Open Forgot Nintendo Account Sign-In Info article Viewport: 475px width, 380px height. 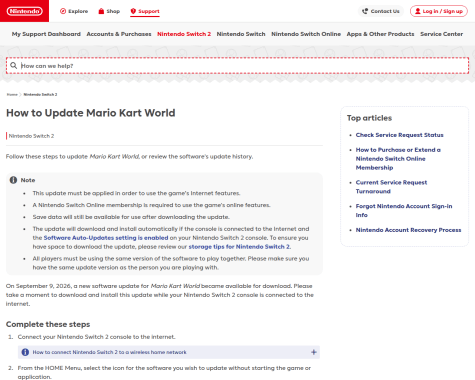[404, 210]
